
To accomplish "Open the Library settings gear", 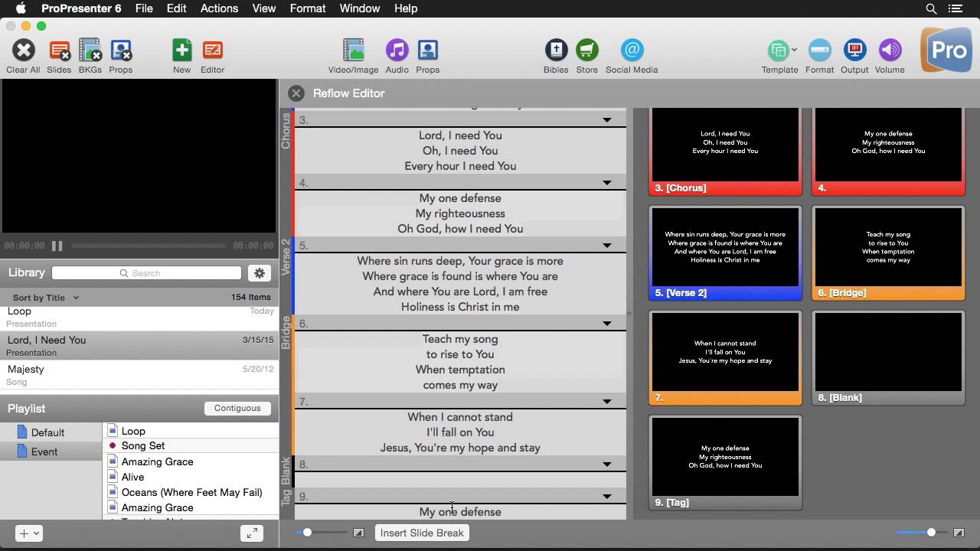I will [x=259, y=273].
